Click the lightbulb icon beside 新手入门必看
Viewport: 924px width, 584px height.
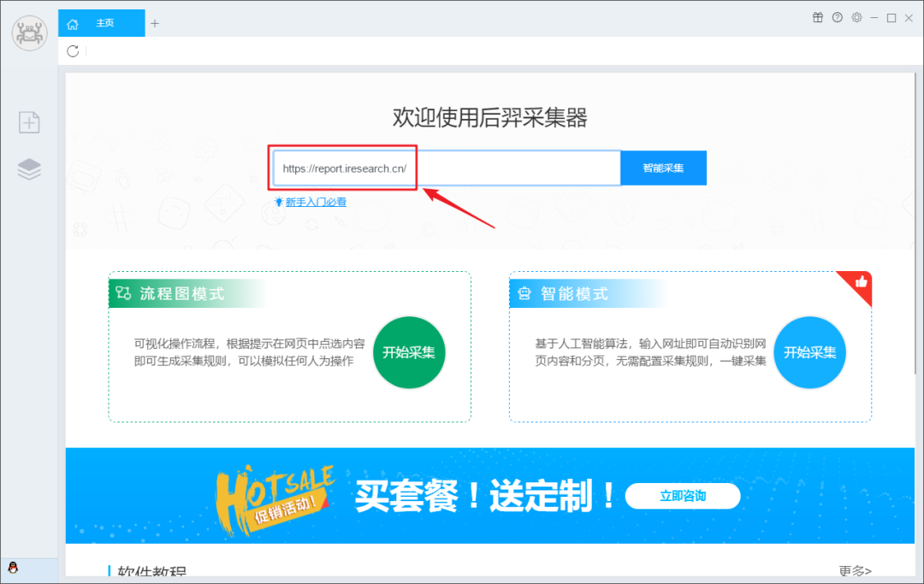click(279, 202)
